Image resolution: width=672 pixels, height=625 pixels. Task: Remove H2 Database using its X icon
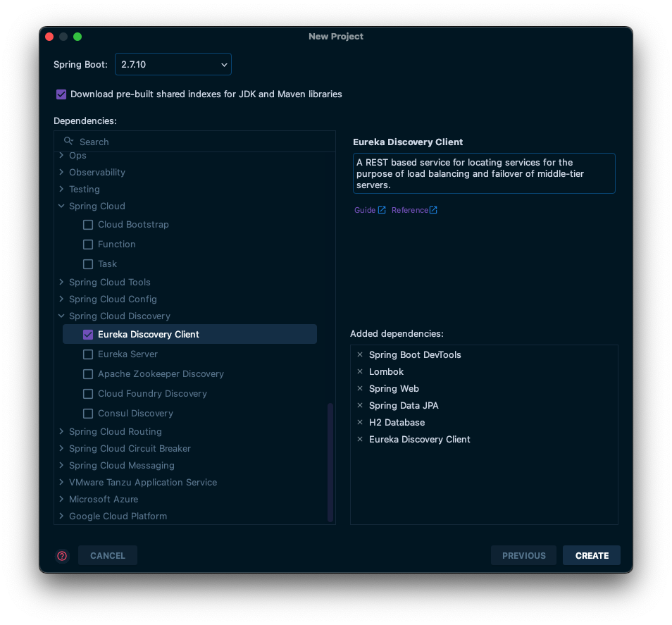coord(360,422)
